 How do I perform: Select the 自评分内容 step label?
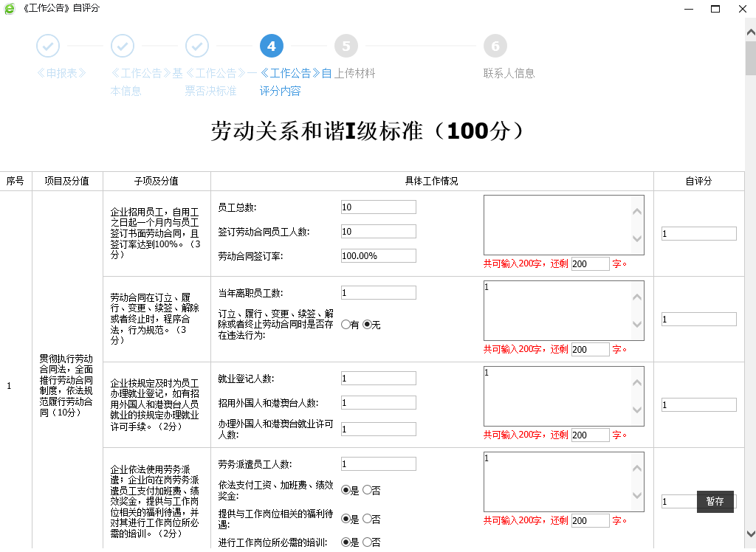pyautogui.click(x=295, y=82)
